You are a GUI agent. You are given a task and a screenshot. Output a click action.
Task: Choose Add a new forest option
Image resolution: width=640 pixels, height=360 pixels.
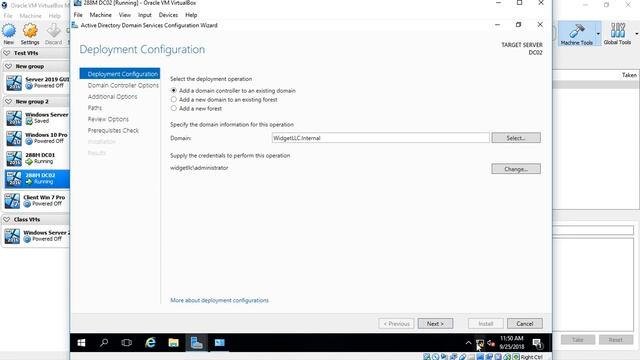pos(174,108)
